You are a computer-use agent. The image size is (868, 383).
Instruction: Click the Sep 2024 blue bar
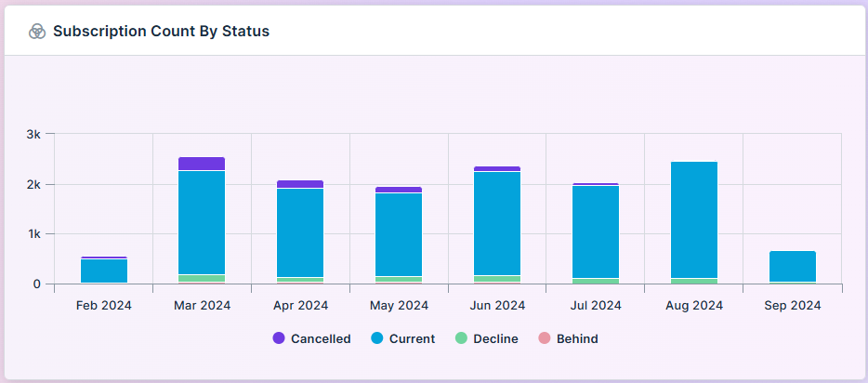point(793,266)
